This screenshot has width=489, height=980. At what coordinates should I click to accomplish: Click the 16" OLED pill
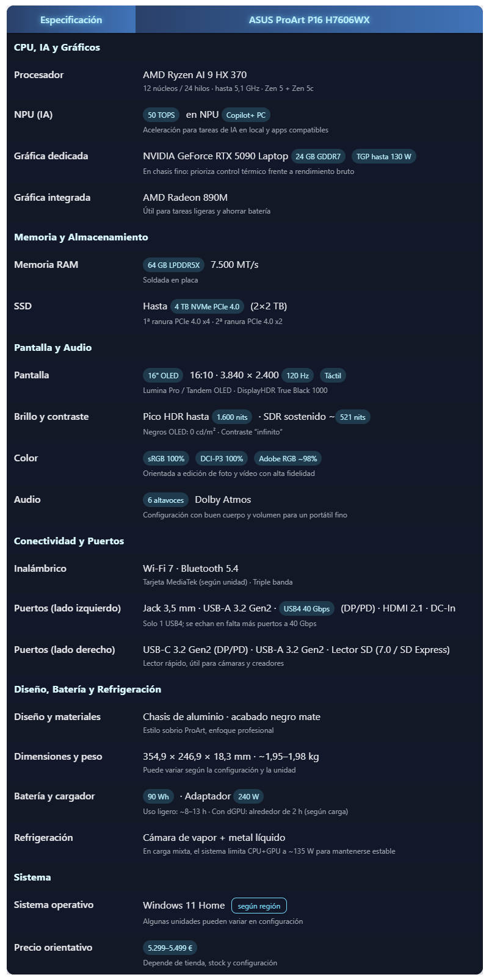click(163, 375)
